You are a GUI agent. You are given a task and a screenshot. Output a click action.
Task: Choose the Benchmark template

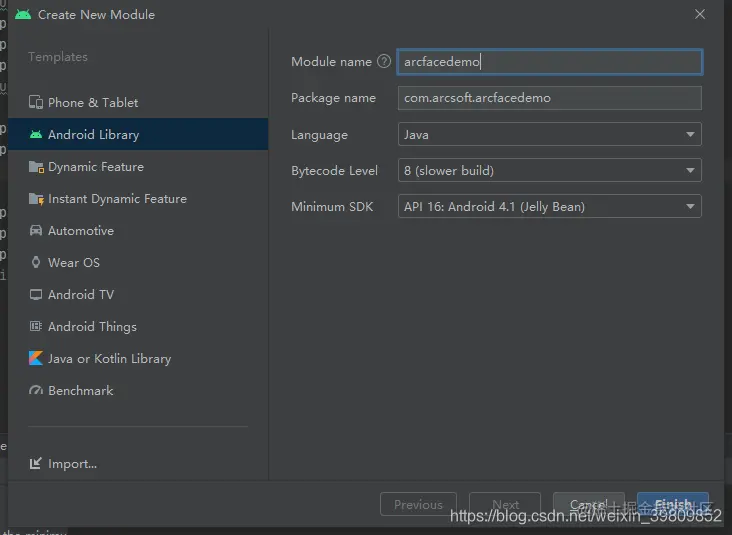tap(138, 390)
